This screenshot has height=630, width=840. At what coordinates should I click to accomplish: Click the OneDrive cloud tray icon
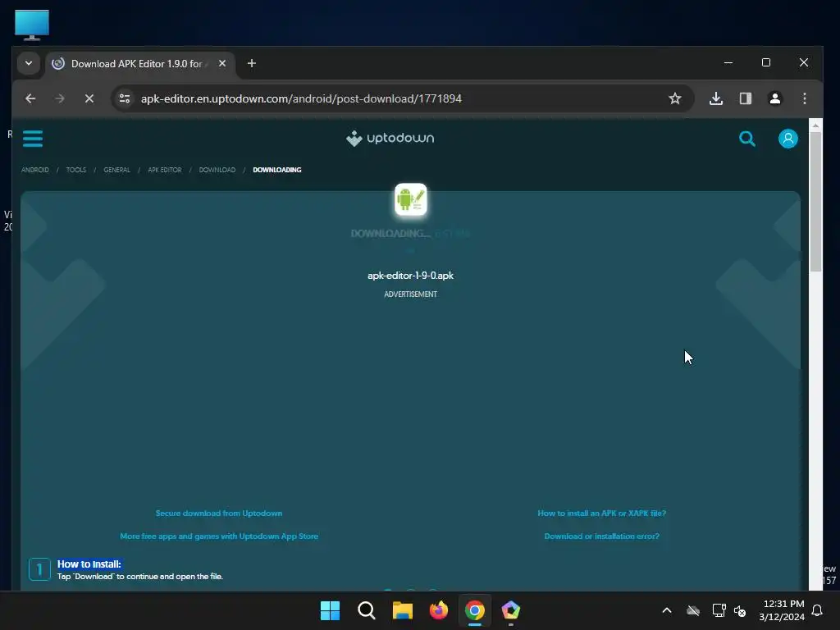point(693,610)
